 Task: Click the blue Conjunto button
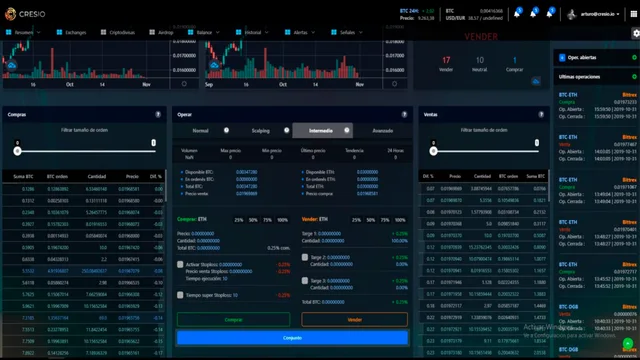[x=292, y=338]
